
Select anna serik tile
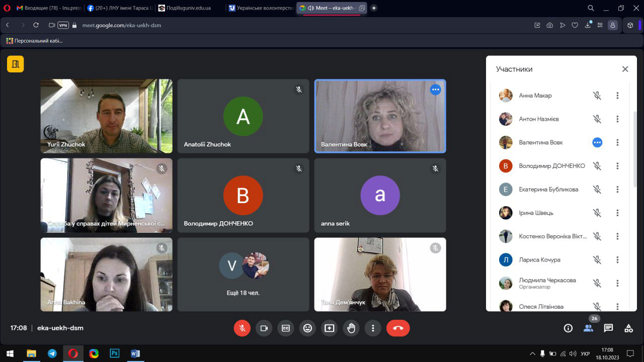(x=380, y=196)
